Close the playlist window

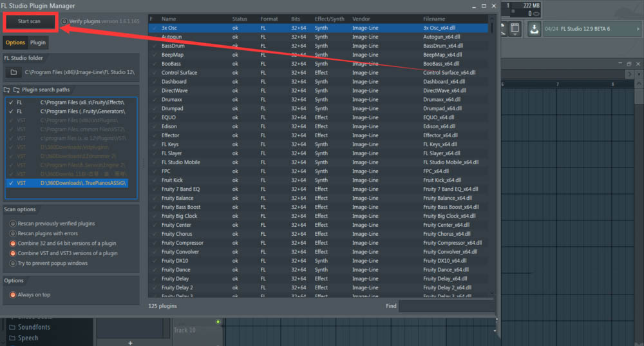coord(638,64)
